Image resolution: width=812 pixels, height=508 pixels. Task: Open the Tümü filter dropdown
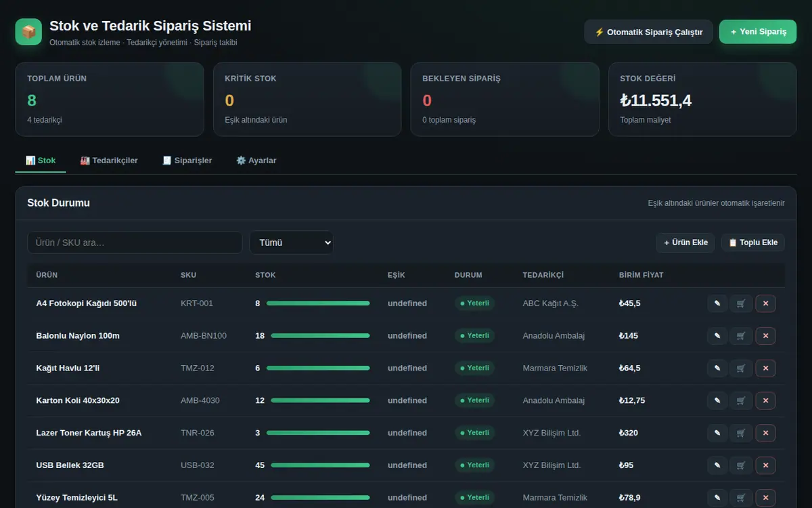[291, 242]
